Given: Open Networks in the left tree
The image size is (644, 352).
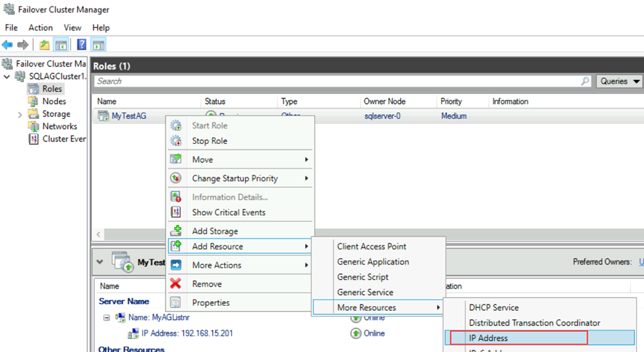Looking at the screenshot, I should click(59, 126).
